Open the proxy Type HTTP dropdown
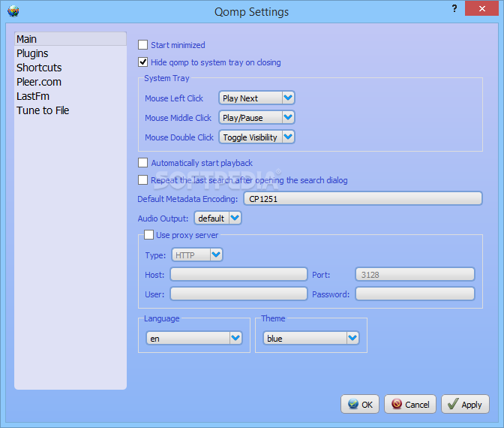504x428 pixels. coord(197,255)
